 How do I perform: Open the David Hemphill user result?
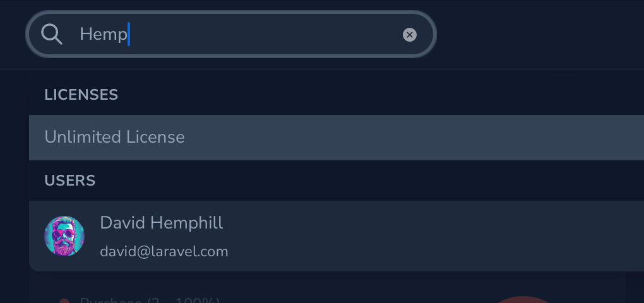(316, 236)
